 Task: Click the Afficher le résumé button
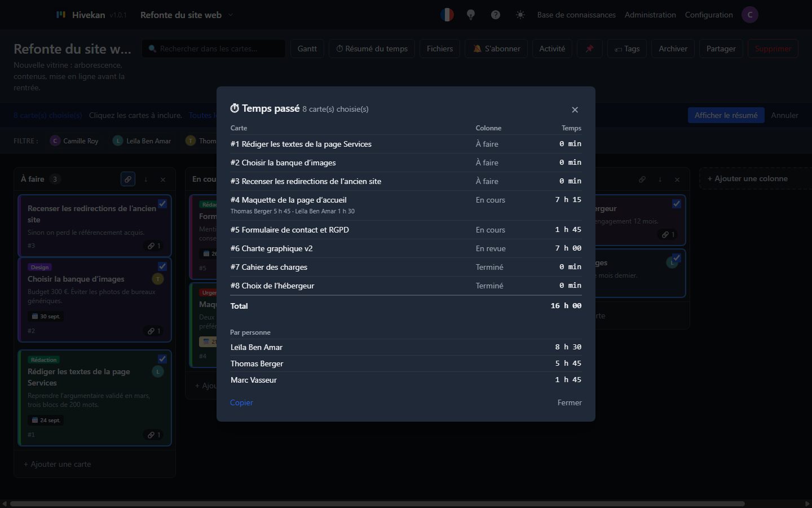click(x=726, y=115)
